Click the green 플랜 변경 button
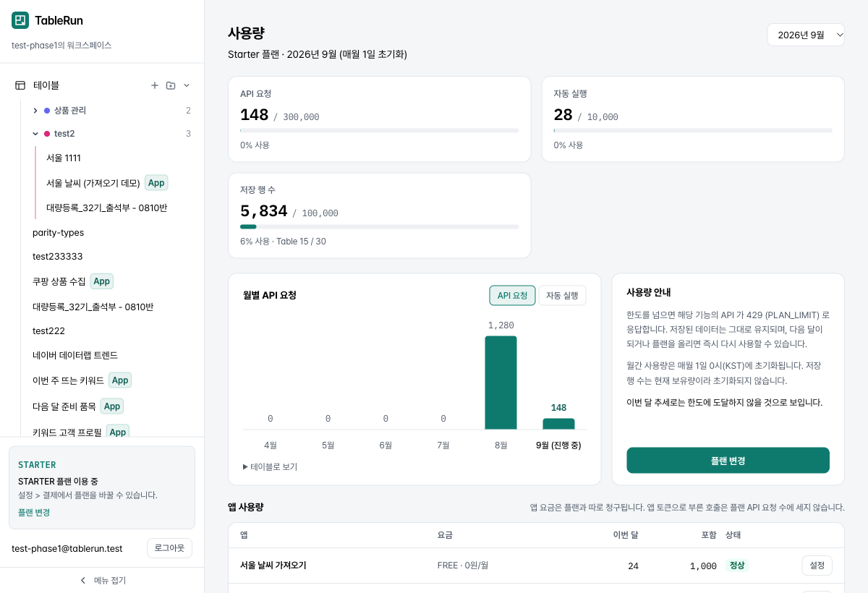The width and height of the screenshot is (868, 593). 728,461
